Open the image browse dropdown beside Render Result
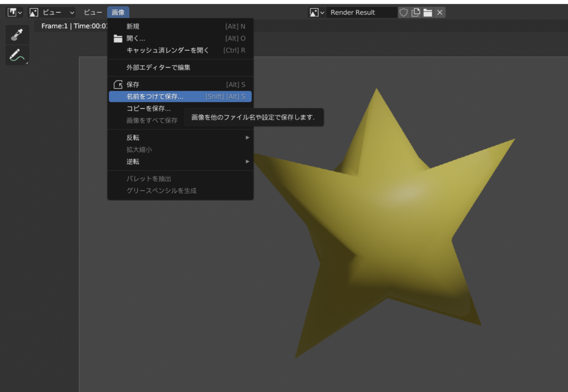This screenshot has height=392, width=568. [317, 12]
